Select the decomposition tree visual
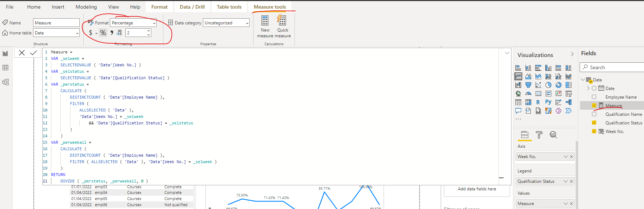 (x=569, y=102)
